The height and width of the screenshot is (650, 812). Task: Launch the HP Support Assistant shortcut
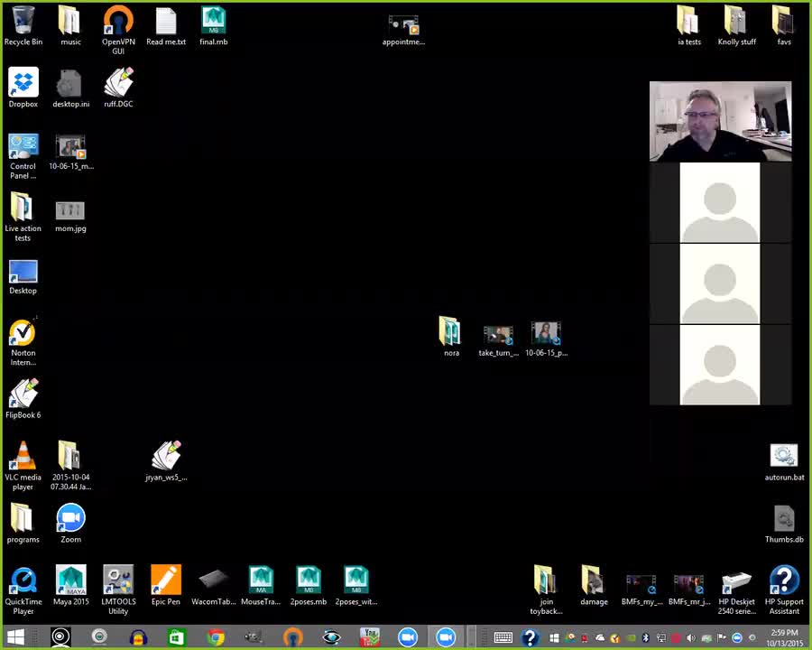point(784,590)
